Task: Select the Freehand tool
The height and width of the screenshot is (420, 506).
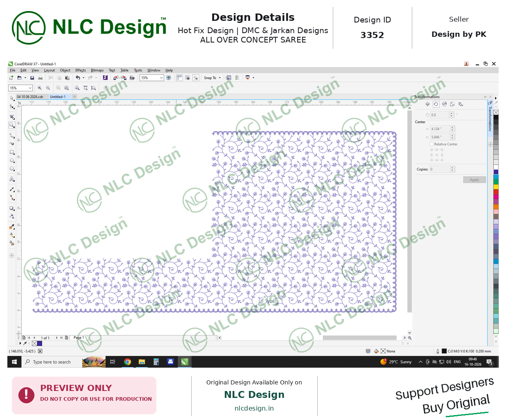Action: 12,135
